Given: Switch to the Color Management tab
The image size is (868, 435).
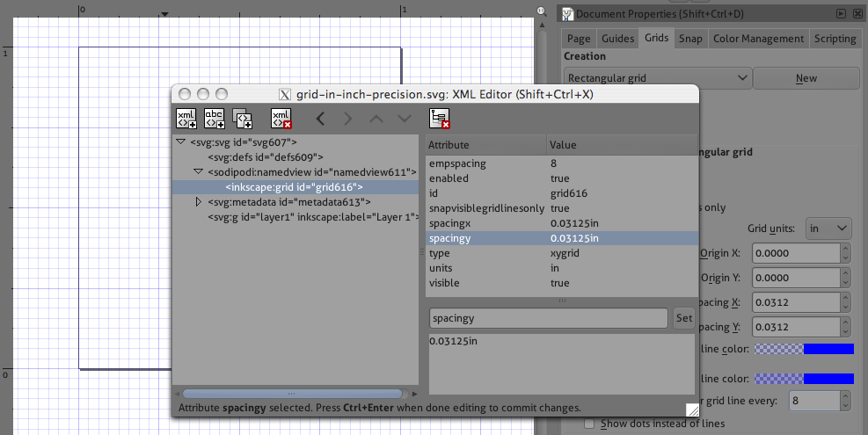Looking at the screenshot, I should [758, 39].
